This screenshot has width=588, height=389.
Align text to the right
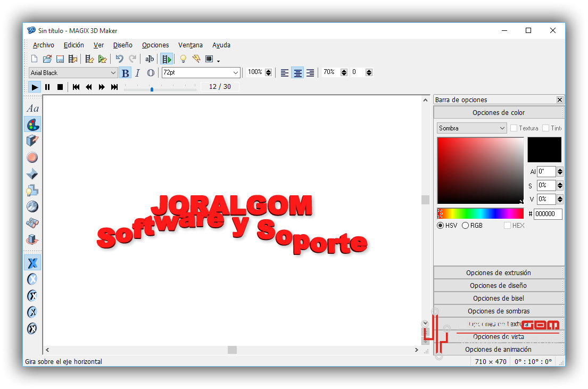click(310, 73)
